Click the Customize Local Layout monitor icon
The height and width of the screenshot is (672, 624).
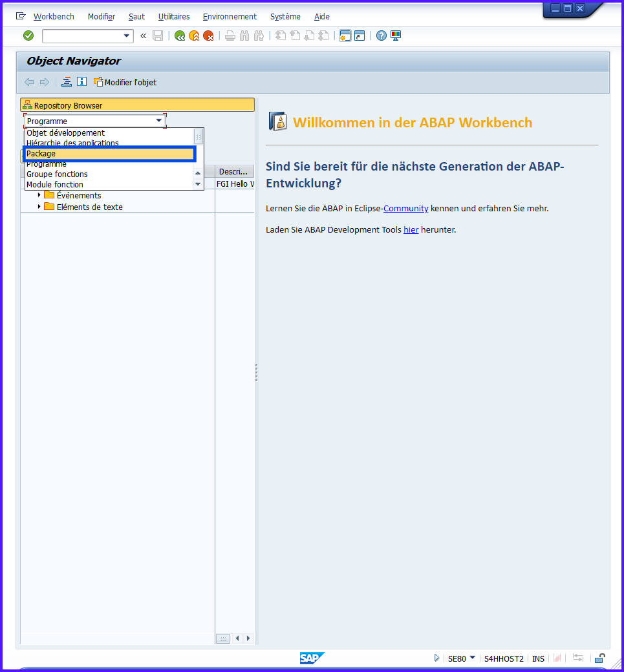click(x=396, y=36)
